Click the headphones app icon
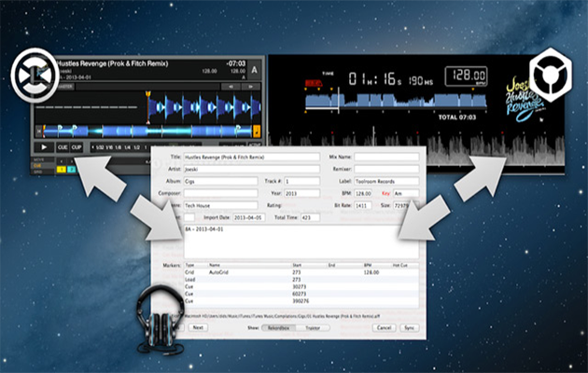This screenshot has height=373, width=588. 160,316
